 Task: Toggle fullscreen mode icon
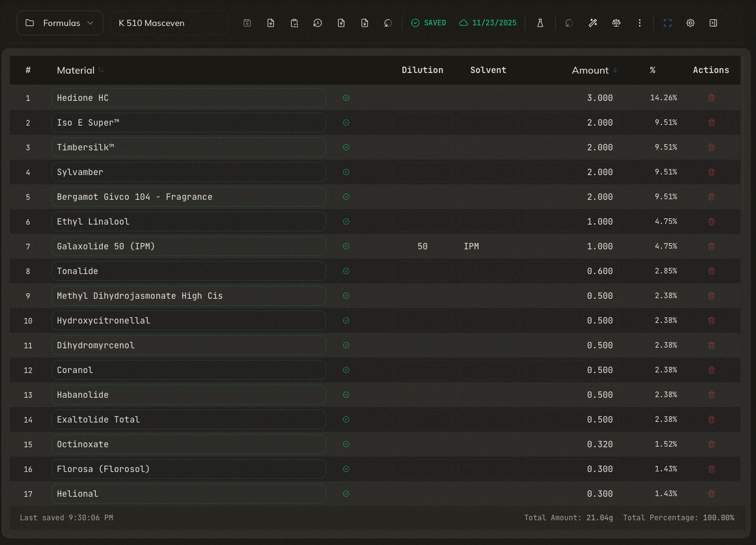(x=668, y=23)
